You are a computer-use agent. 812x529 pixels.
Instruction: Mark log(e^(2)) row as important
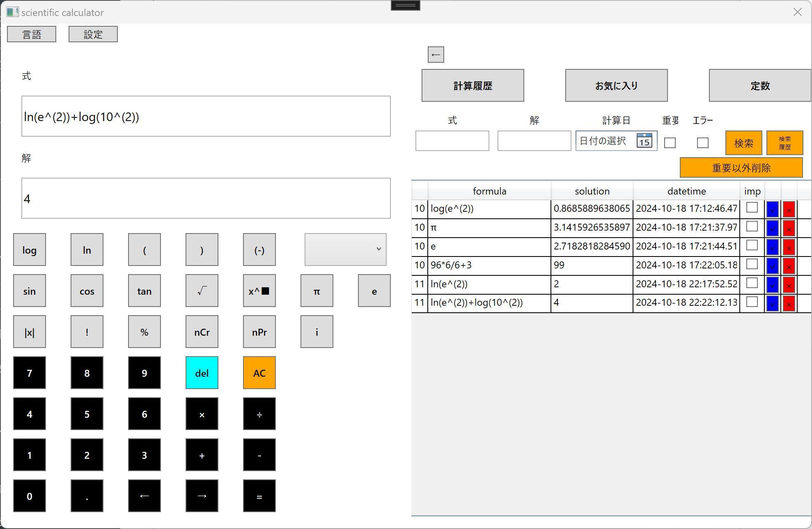[752, 208]
